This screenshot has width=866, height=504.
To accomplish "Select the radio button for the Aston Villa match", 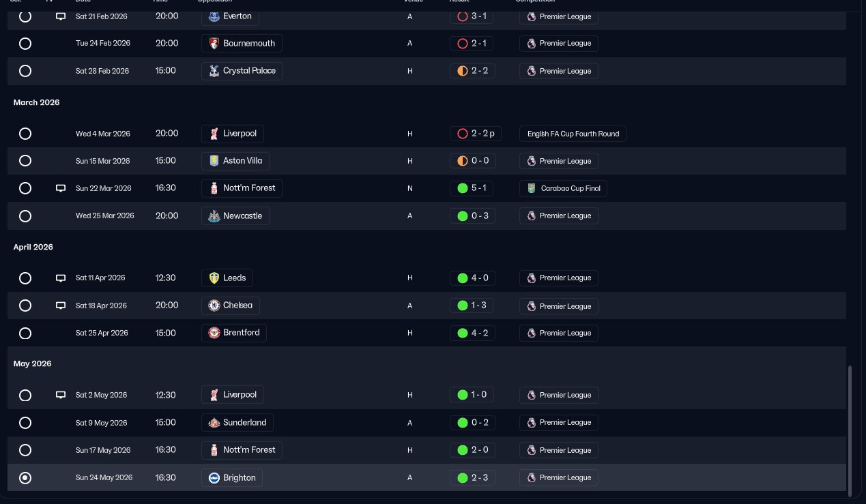I will pyautogui.click(x=25, y=161).
